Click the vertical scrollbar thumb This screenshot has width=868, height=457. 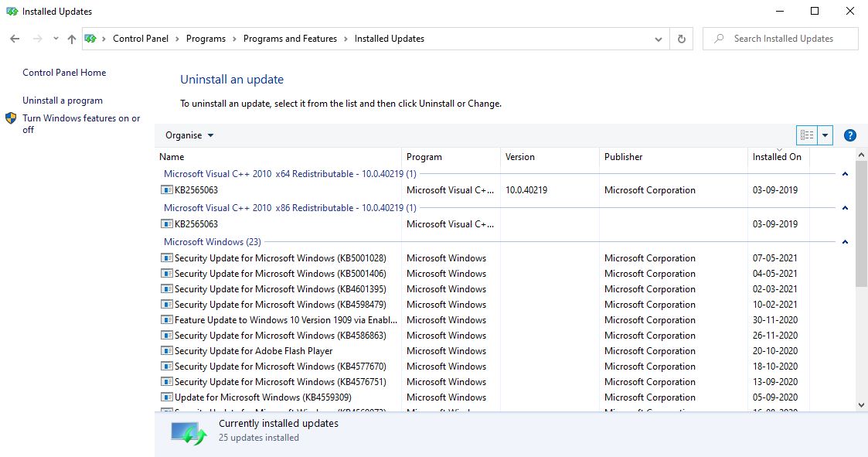click(861, 224)
